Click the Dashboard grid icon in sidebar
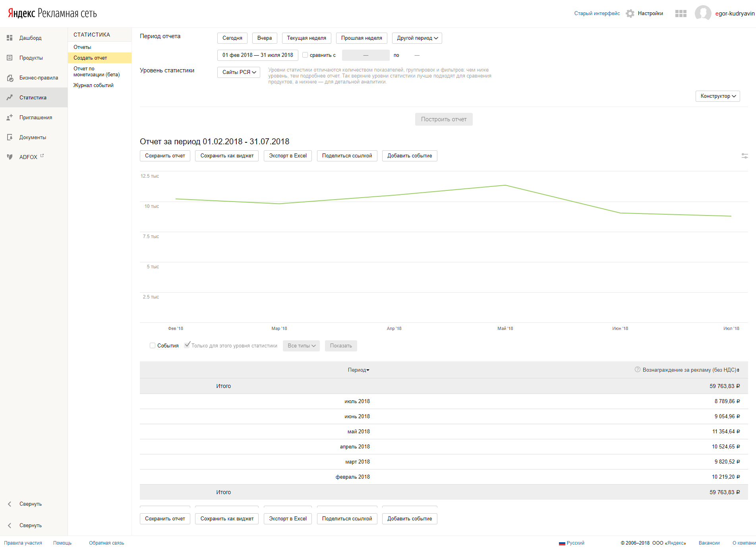 tap(10, 38)
